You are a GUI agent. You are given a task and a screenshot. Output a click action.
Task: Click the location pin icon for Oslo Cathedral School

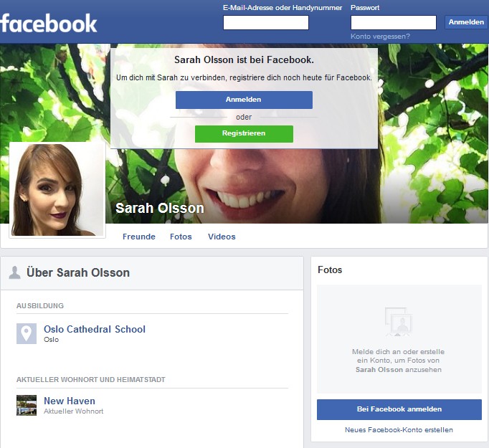pyautogui.click(x=27, y=333)
